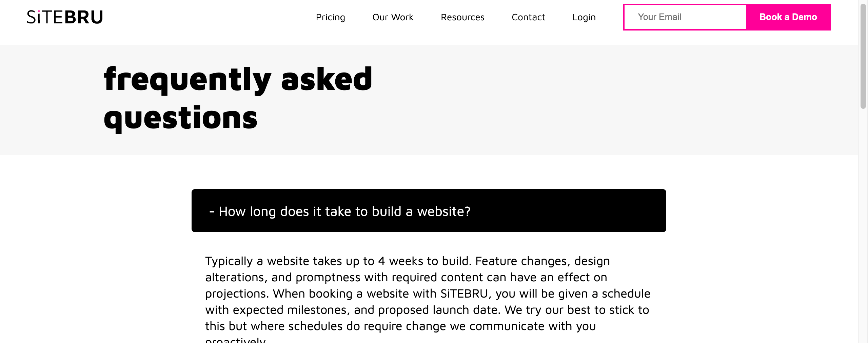Toggle the 'How long does it take' accordion

(428, 210)
